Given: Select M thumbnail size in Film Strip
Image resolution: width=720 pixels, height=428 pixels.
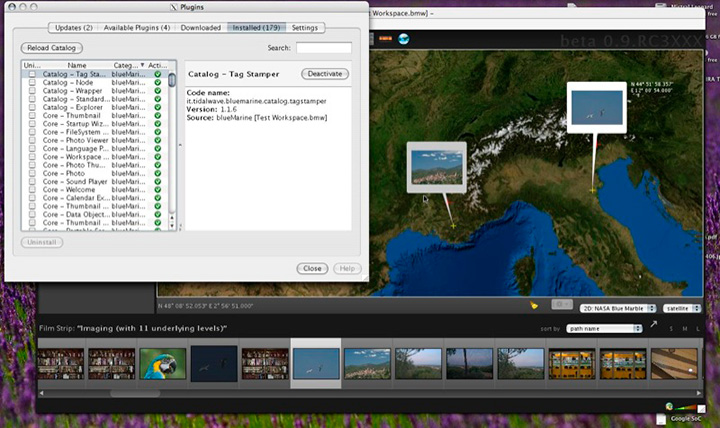Looking at the screenshot, I should click(685, 329).
